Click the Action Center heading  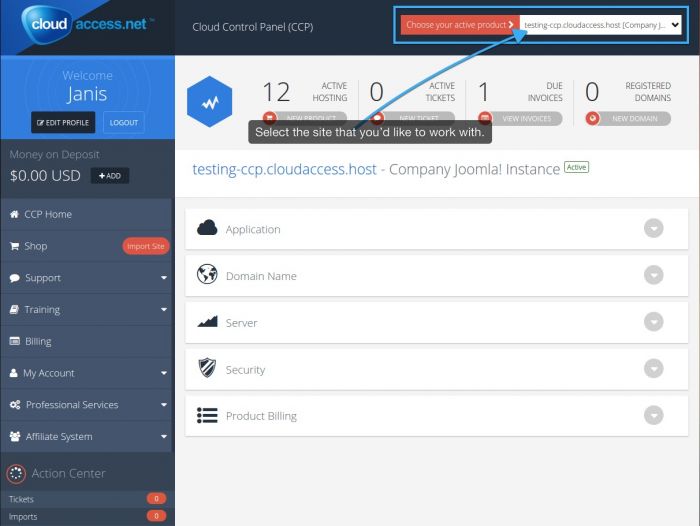[68, 473]
